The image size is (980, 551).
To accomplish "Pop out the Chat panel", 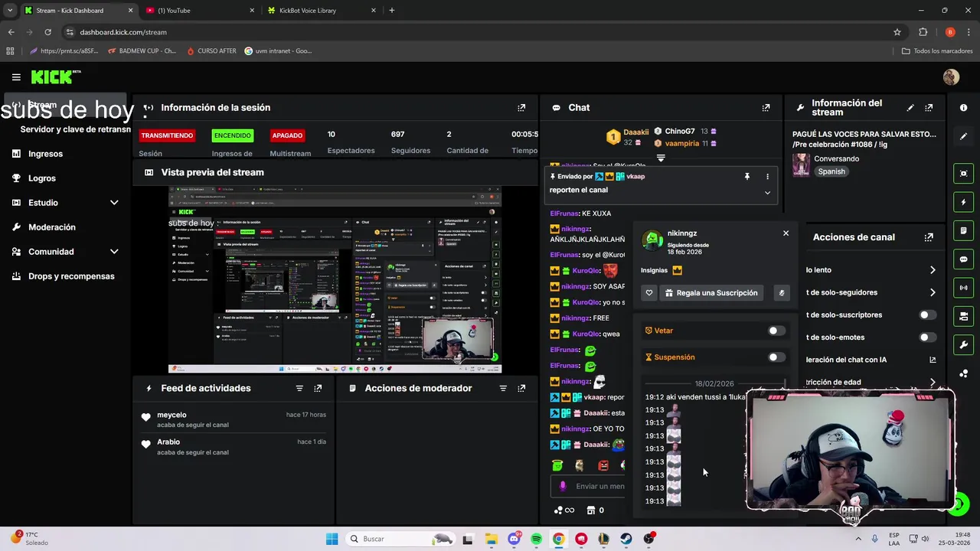I will (x=766, y=108).
